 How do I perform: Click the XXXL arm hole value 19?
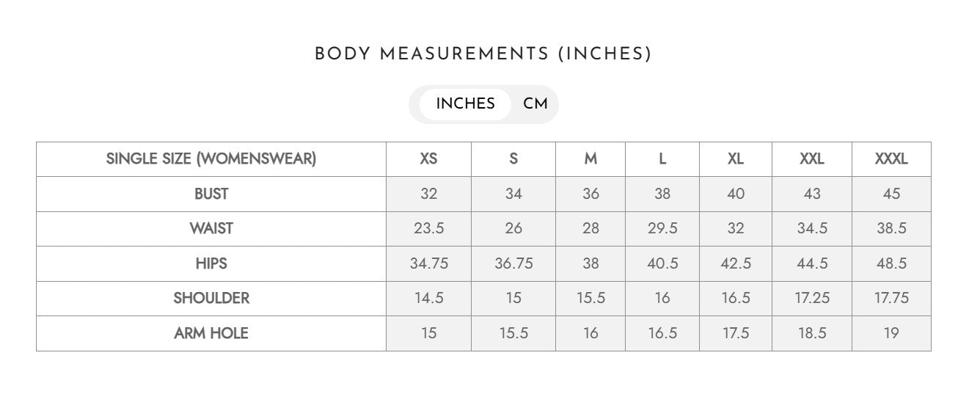(x=891, y=334)
